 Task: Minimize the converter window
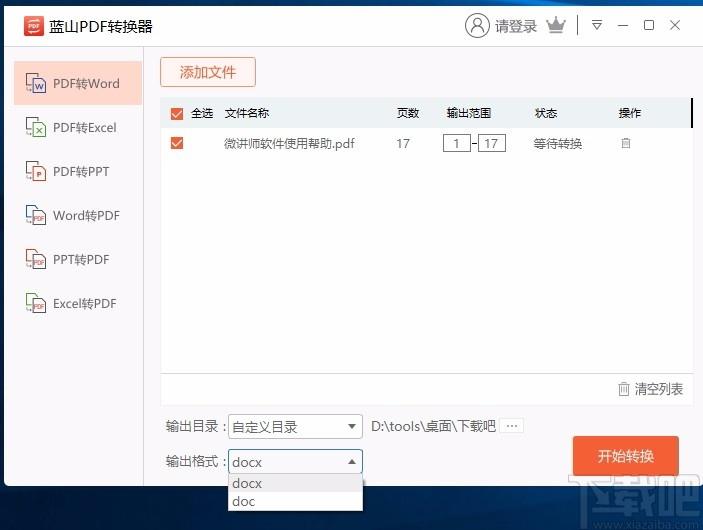(x=623, y=25)
